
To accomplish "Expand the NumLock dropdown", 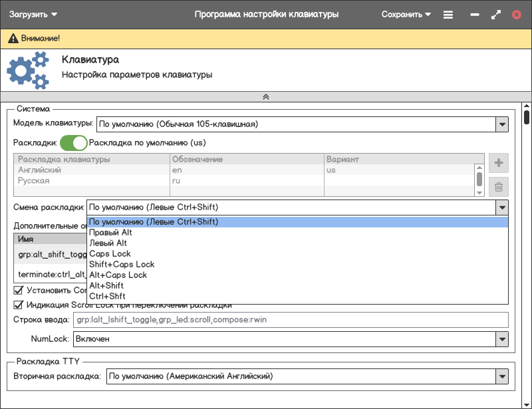I will 501,339.
